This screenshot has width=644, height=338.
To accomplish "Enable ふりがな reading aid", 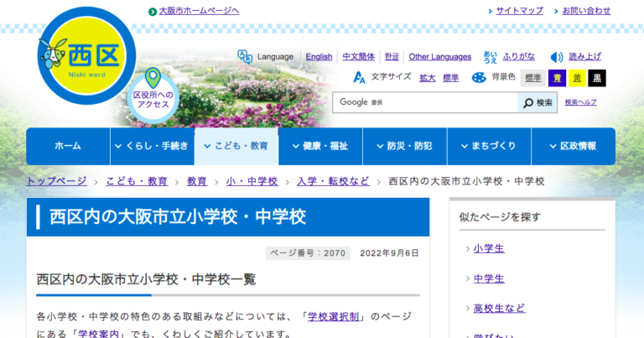I will coord(519,56).
